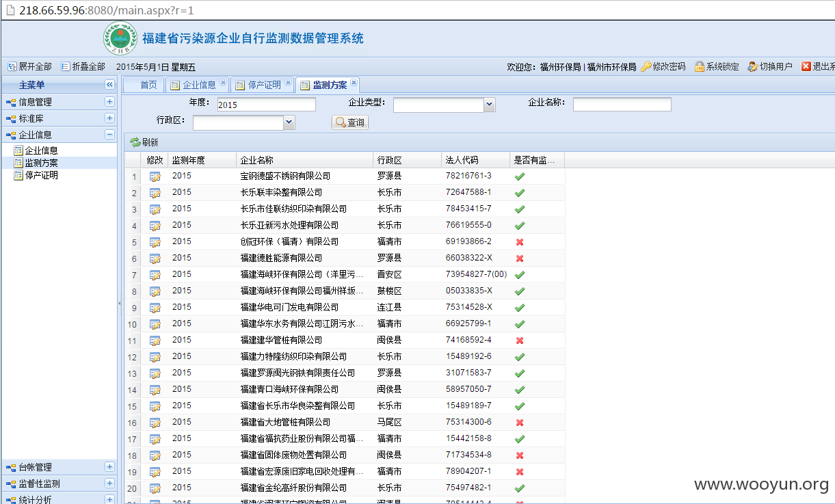Click the edit icon for 宝钢德盛不锈钢有限公司
Viewport: 835px width, 504px height.
(155, 176)
